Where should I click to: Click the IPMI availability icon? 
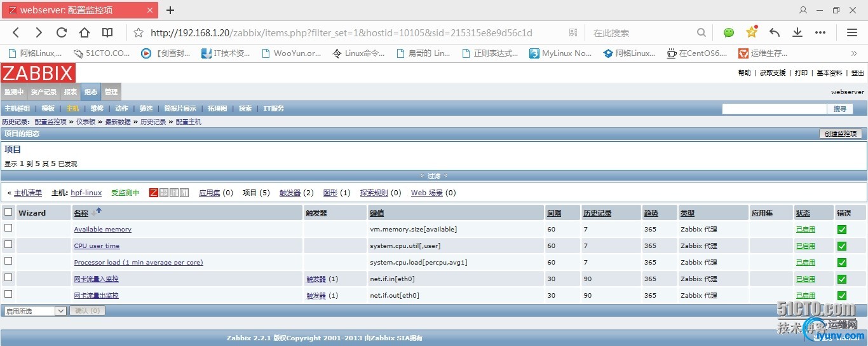(x=184, y=193)
